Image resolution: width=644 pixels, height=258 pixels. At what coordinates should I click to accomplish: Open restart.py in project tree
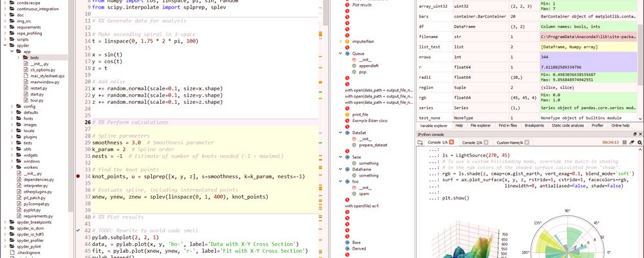[39, 88]
